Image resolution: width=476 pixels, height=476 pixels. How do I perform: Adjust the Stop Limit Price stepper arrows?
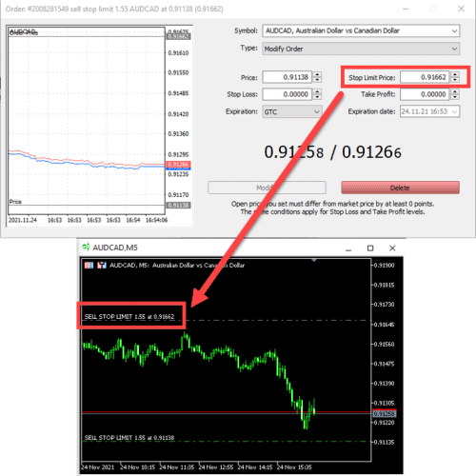click(x=455, y=77)
